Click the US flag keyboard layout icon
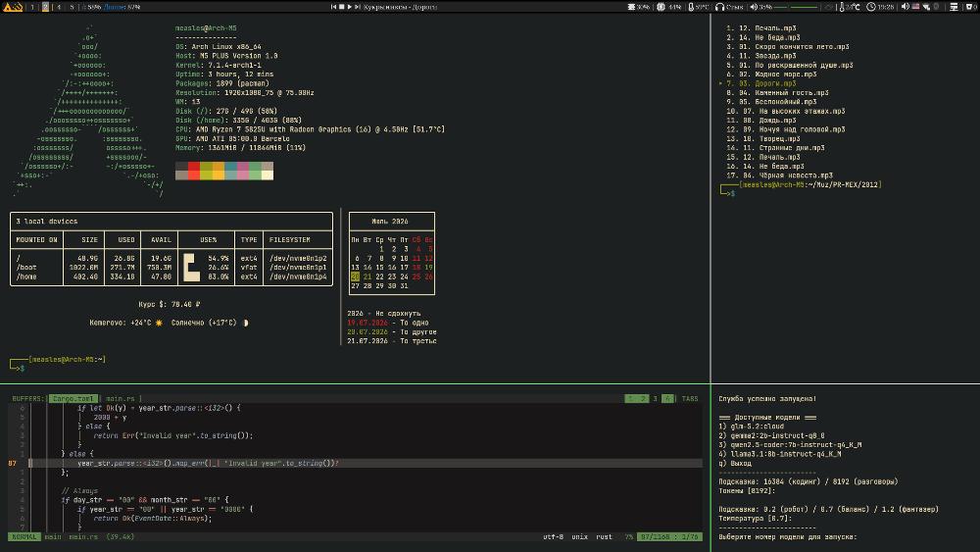Viewport: 980px width, 552px height. tap(915, 7)
